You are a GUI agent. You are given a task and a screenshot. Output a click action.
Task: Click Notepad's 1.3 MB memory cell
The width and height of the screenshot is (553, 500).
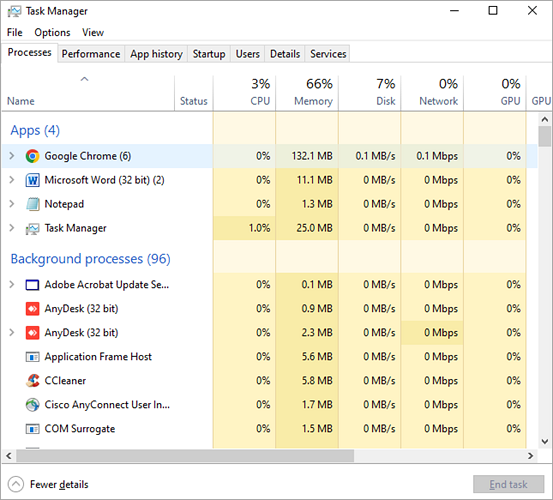click(307, 204)
